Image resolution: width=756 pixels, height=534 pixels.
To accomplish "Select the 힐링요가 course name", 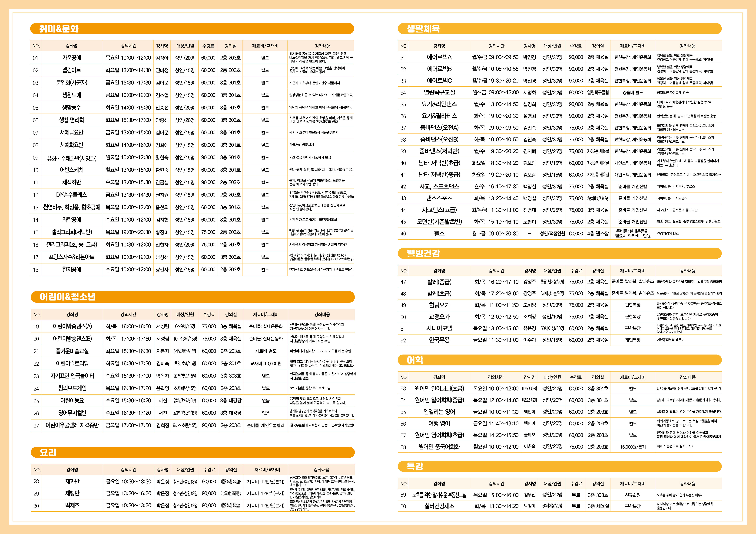I will [x=439, y=305].
